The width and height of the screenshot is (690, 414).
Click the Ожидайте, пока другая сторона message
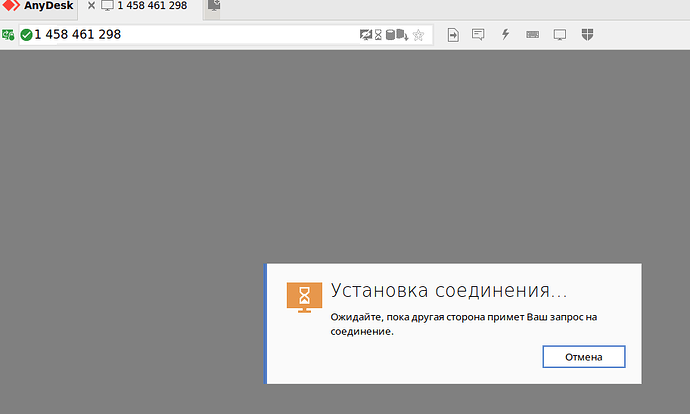[x=464, y=324]
